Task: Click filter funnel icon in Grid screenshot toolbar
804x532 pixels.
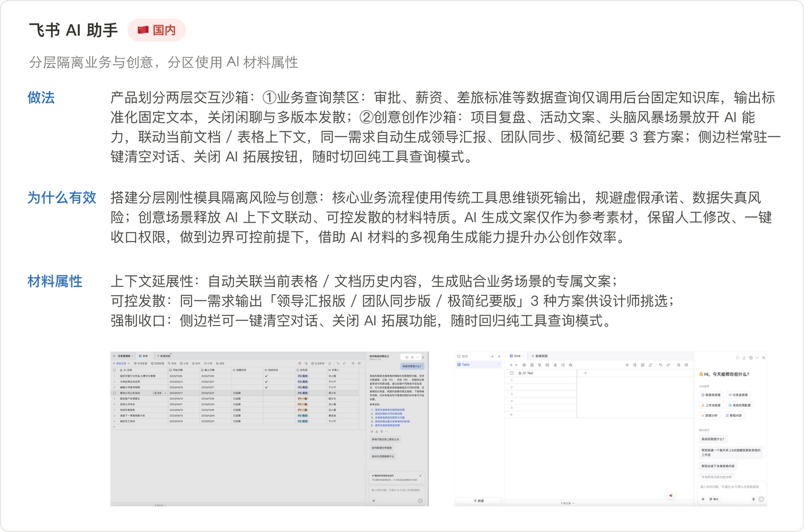Action: click(539, 365)
